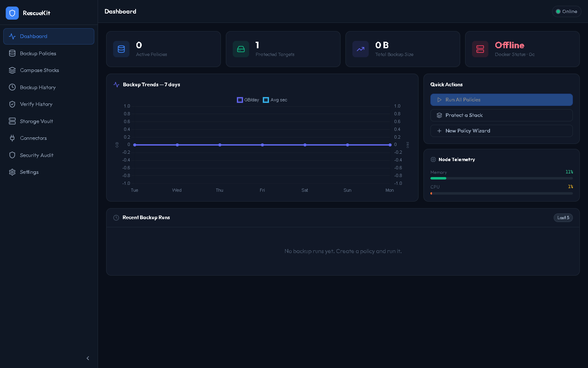Click the Protect a Stack button
The image size is (588, 368).
click(x=501, y=115)
